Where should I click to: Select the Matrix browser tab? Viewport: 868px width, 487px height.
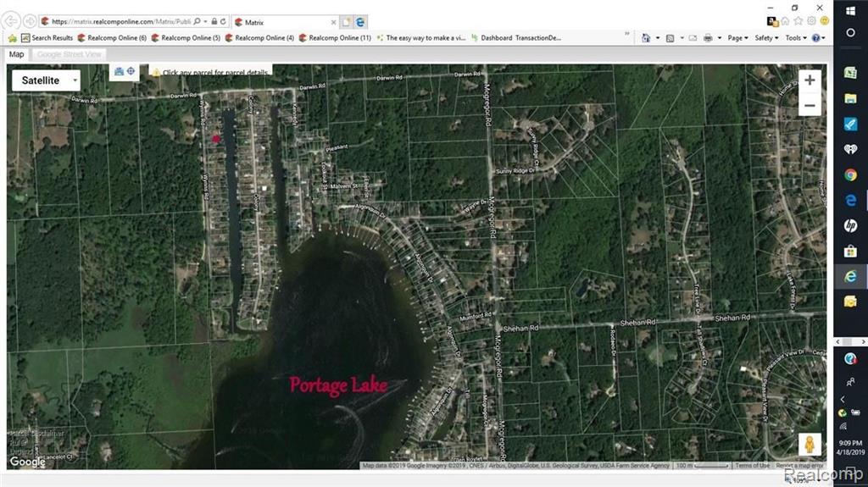coord(284,23)
